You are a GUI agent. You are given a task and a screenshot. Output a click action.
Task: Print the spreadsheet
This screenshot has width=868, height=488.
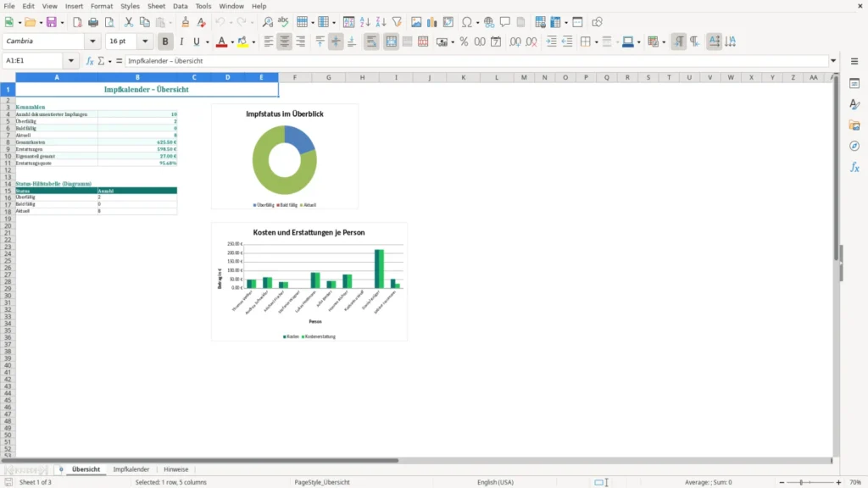pyautogui.click(x=93, y=22)
